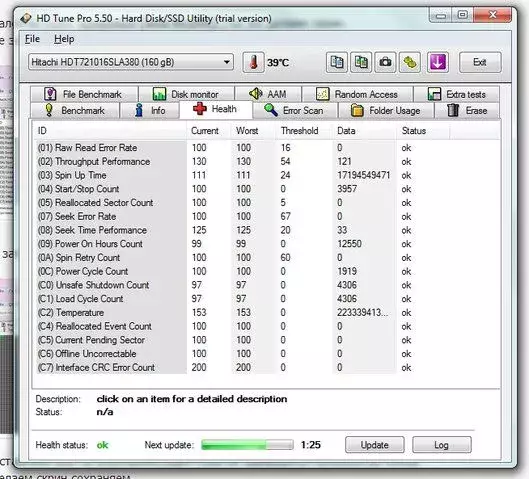
Task: Click the camera save screenshot icon
Action: coord(385,62)
